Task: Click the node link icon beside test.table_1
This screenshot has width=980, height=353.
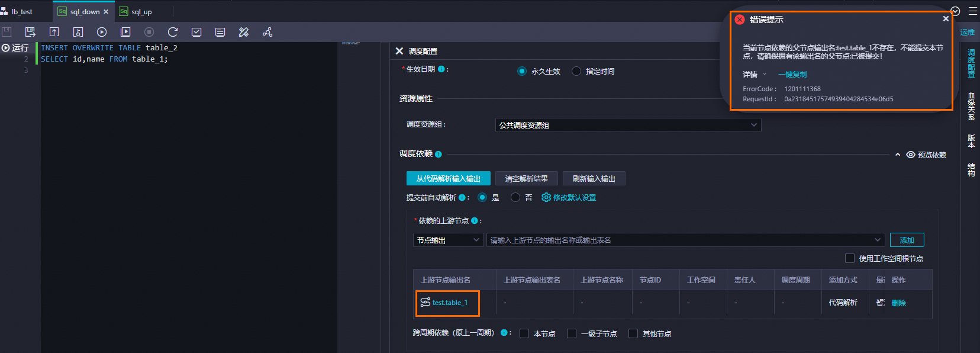Action: click(425, 303)
